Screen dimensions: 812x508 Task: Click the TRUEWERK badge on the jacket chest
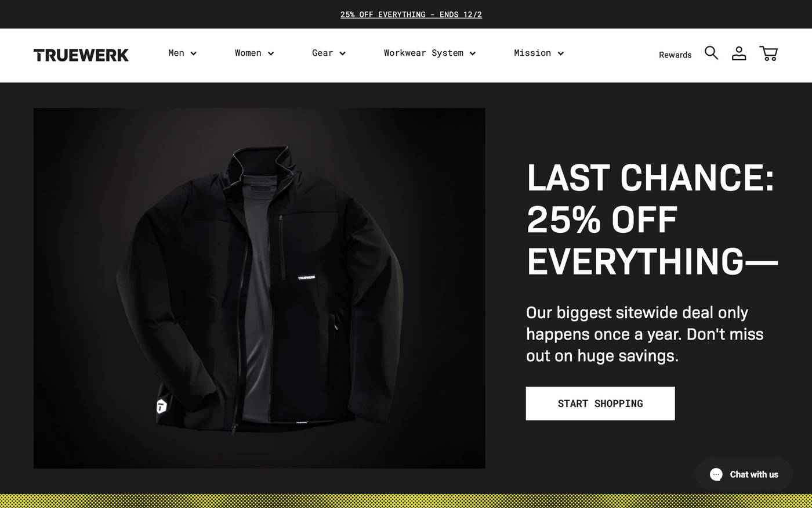click(307, 278)
